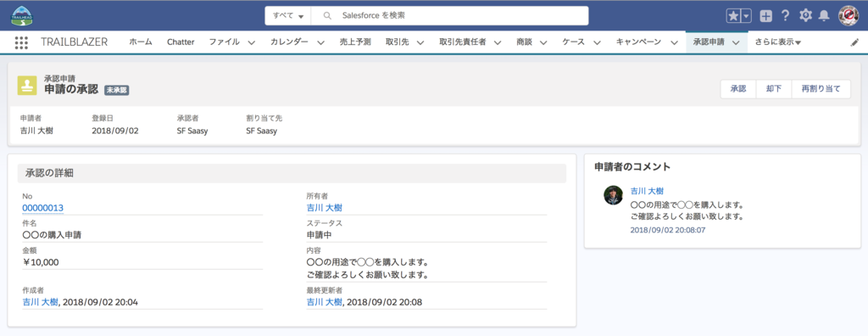Open the すべて search scope dropdown

coord(288,16)
